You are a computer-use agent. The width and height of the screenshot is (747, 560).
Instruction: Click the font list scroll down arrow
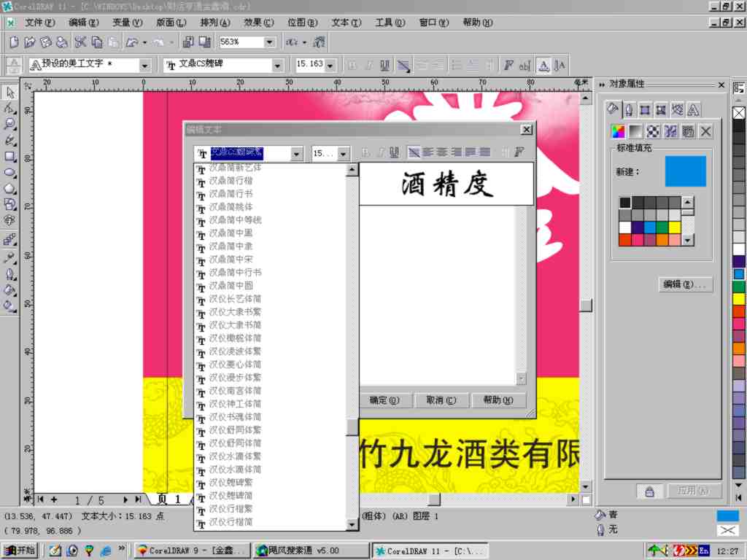coord(352,524)
